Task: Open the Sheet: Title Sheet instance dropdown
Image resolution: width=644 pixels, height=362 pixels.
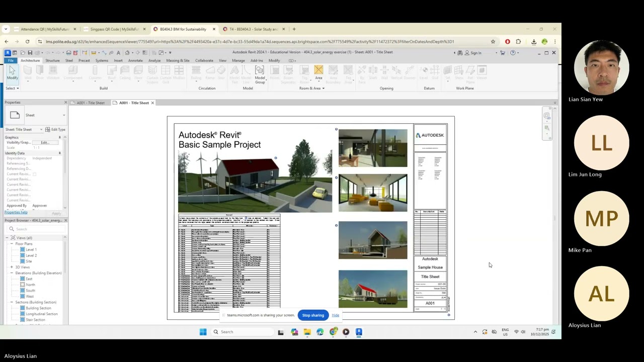Action: click(x=41, y=130)
